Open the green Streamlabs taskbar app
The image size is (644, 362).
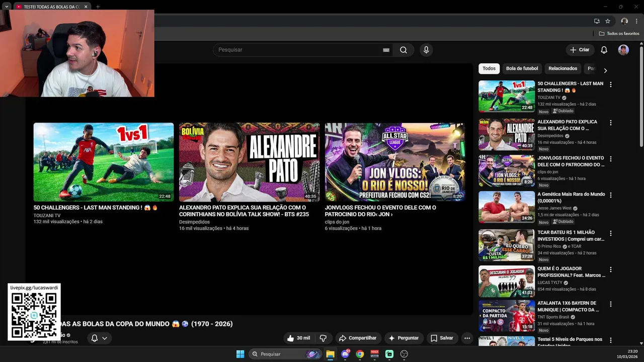point(389,354)
